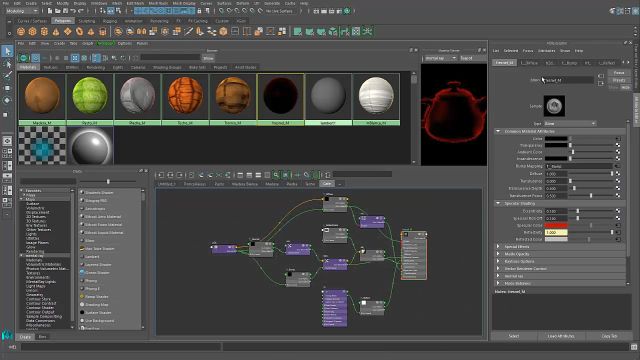
Task: Click the Copy Tab button
Action: pyautogui.click(x=609, y=336)
